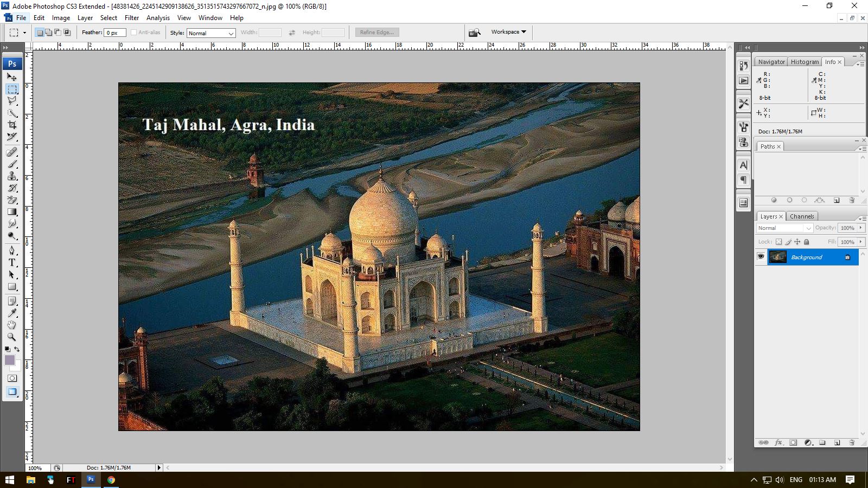Select the Blur tool
Image resolution: width=868 pixels, height=488 pixels.
pyautogui.click(x=12, y=223)
